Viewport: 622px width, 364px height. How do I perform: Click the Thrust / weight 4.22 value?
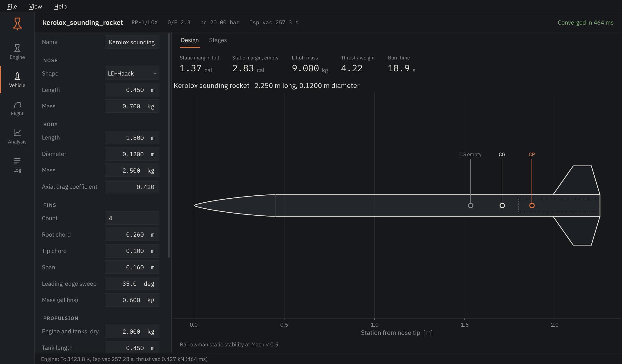tap(352, 69)
